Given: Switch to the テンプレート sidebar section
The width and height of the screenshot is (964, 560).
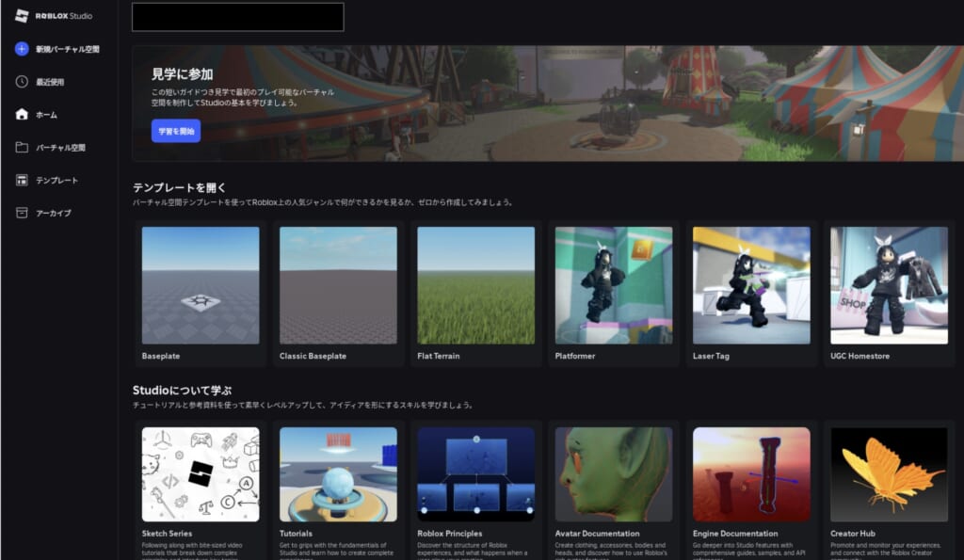Looking at the screenshot, I should tap(56, 180).
